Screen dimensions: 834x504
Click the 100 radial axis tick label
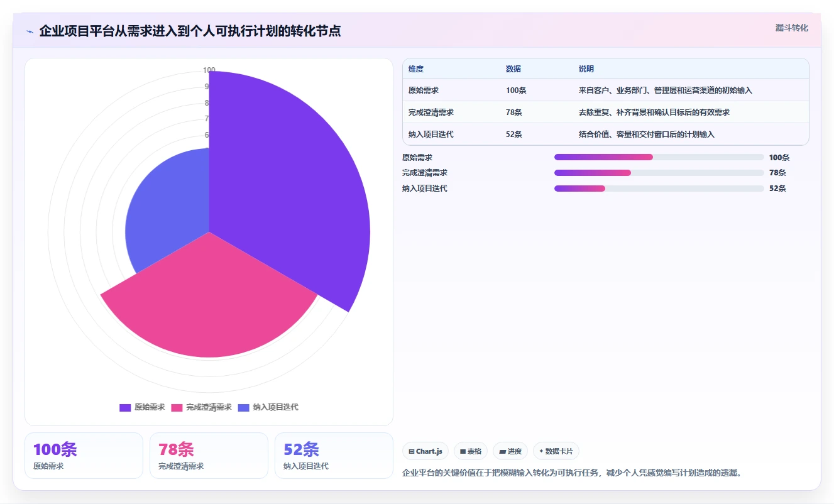(x=209, y=70)
